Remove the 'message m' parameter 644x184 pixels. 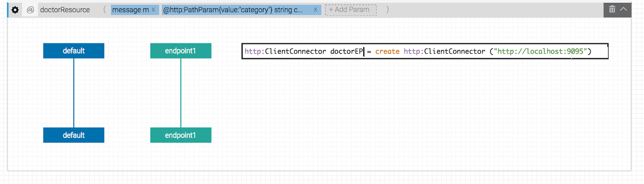(153, 10)
